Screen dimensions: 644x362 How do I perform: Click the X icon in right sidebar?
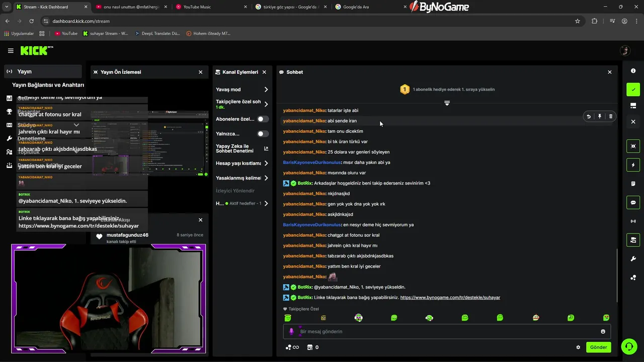[633, 122]
